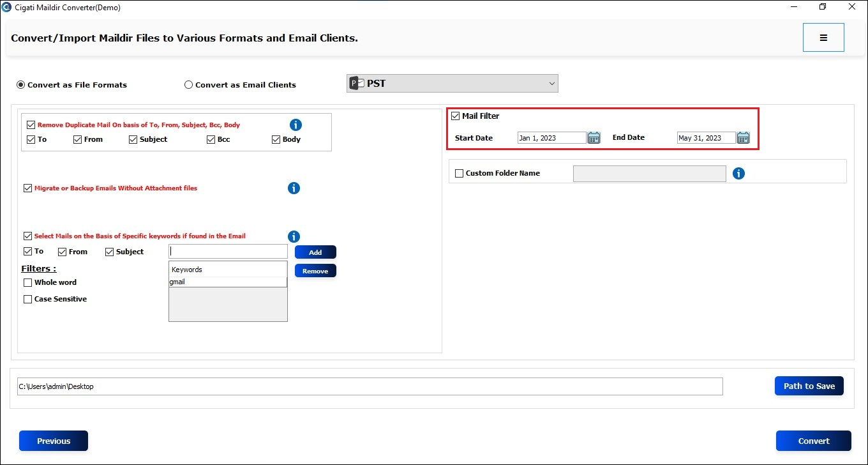Image resolution: width=868 pixels, height=465 pixels.
Task: Toggle Migrate or Backup Emails Without Attachment checkbox
Action: [x=27, y=188]
